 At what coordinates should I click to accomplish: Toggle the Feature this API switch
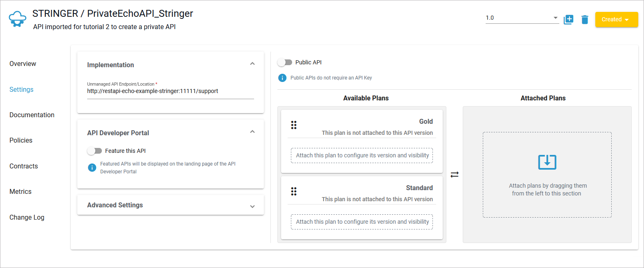pos(95,151)
